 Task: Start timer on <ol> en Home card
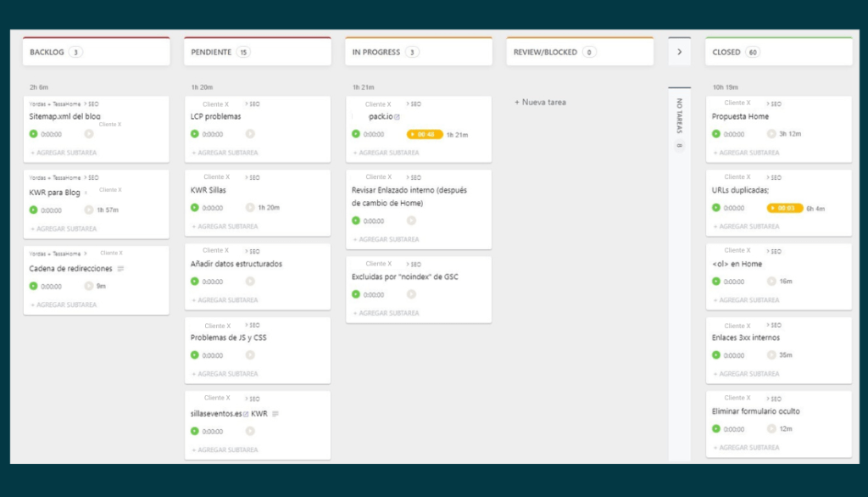pyautogui.click(x=771, y=282)
